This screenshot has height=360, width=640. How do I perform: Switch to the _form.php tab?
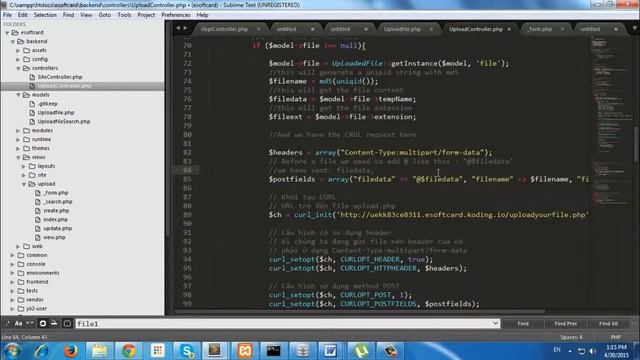click(540, 29)
